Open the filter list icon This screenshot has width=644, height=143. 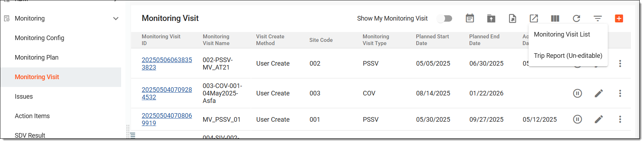tap(598, 18)
